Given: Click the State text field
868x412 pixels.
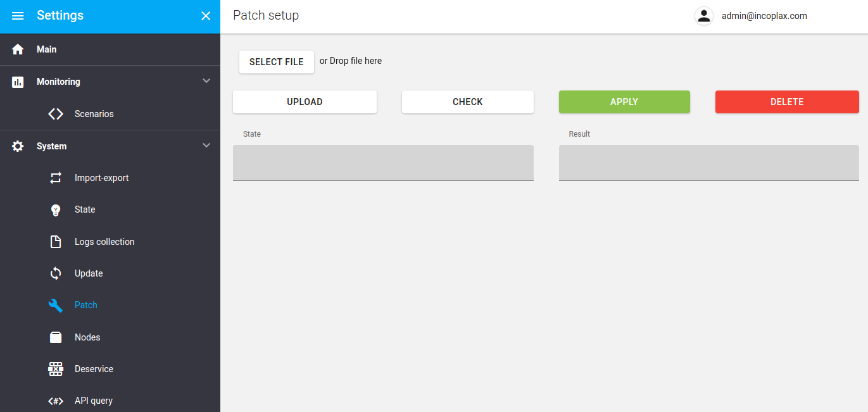Looking at the screenshot, I should click(383, 163).
